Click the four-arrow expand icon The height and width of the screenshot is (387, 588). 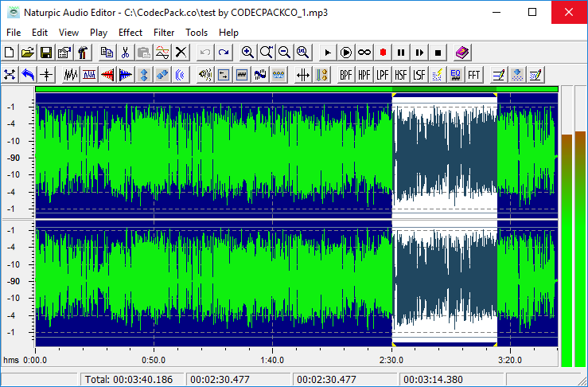10,75
